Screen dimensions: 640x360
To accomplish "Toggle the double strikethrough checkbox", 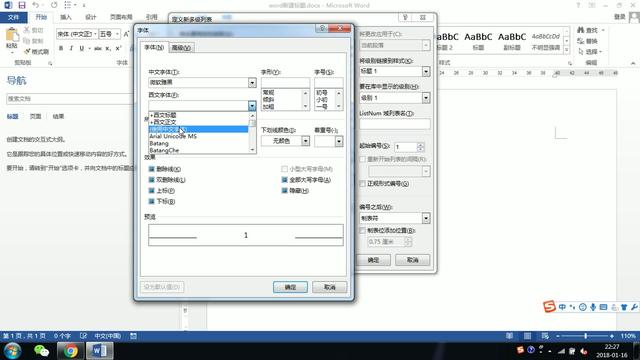I will [x=151, y=180].
